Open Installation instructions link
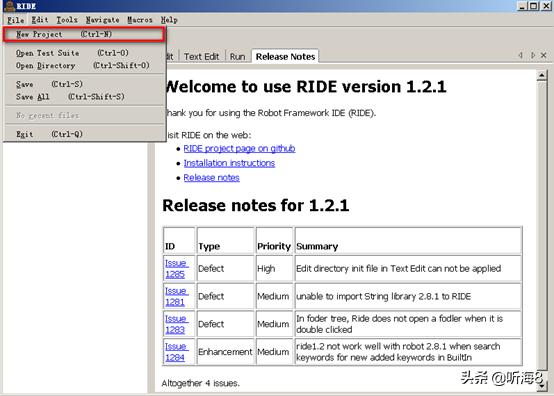The width and height of the screenshot is (554, 396). 229,163
